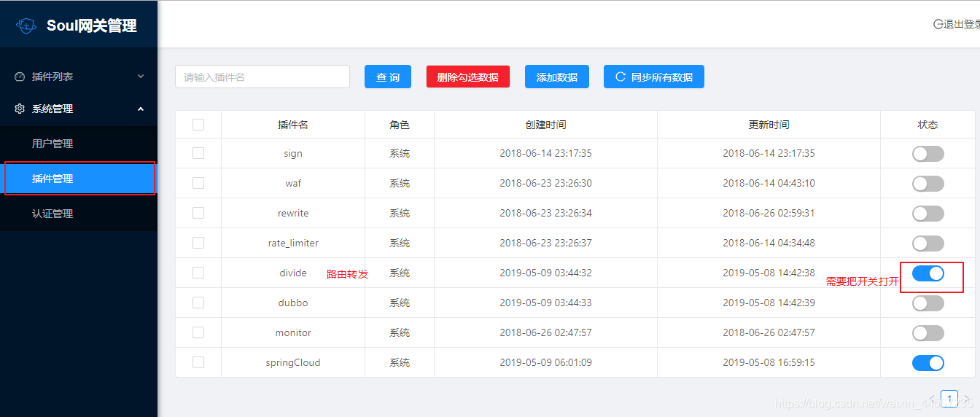Enable the sign plugin status switch
Viewport: 980px width, 417px height.
928,154
